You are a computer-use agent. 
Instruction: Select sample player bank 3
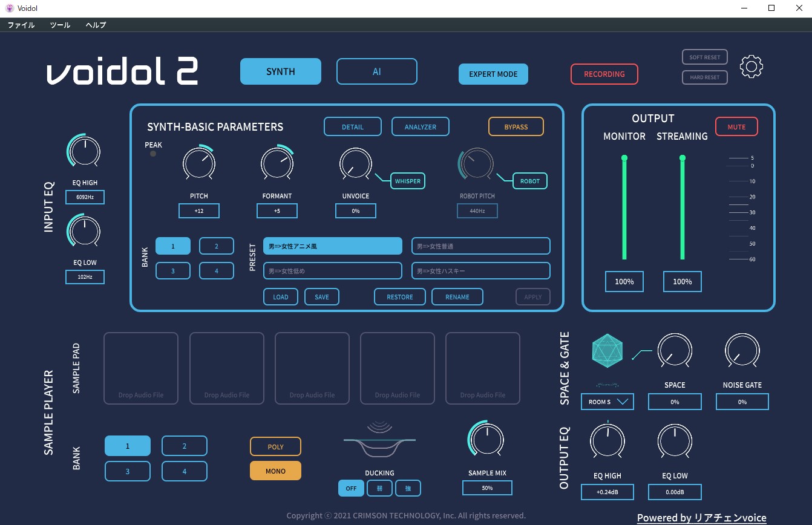pyautogui.click(x=128, y=471)
